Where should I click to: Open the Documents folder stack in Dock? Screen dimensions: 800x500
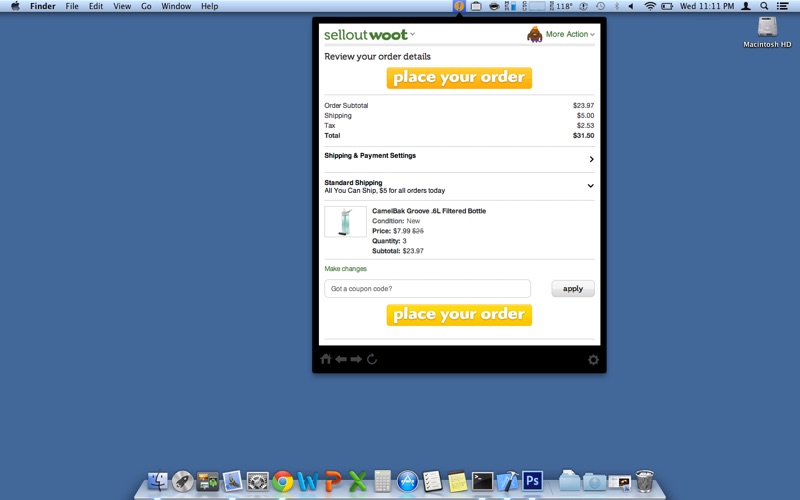[569, 481]
